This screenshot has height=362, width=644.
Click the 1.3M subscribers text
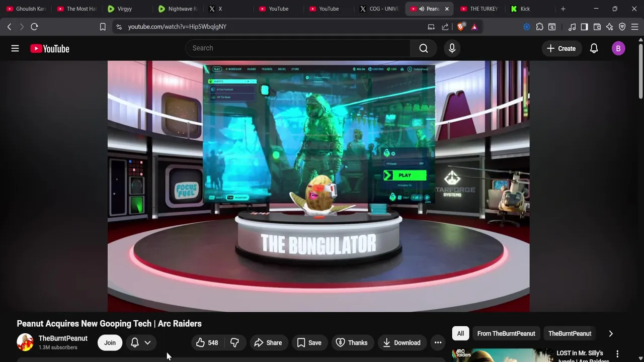58,347
